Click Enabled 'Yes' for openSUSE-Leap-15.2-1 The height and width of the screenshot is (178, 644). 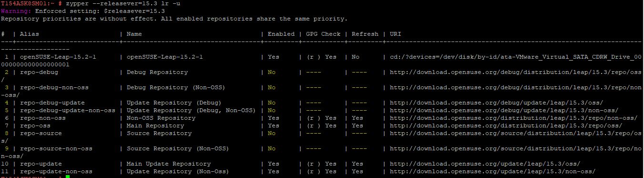[273, 57]
